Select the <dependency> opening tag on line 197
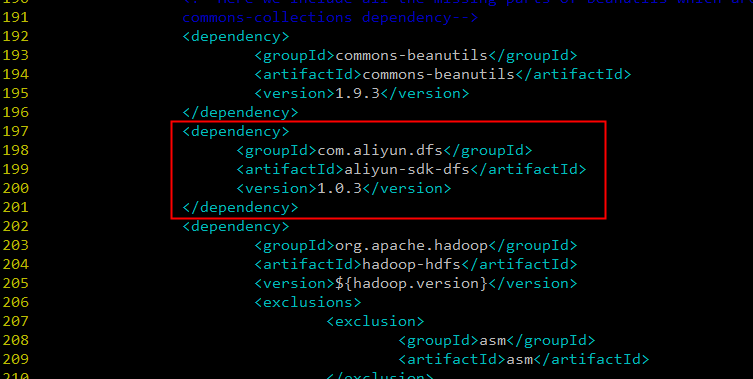This screenshot has width=753, height=379. 236,131
